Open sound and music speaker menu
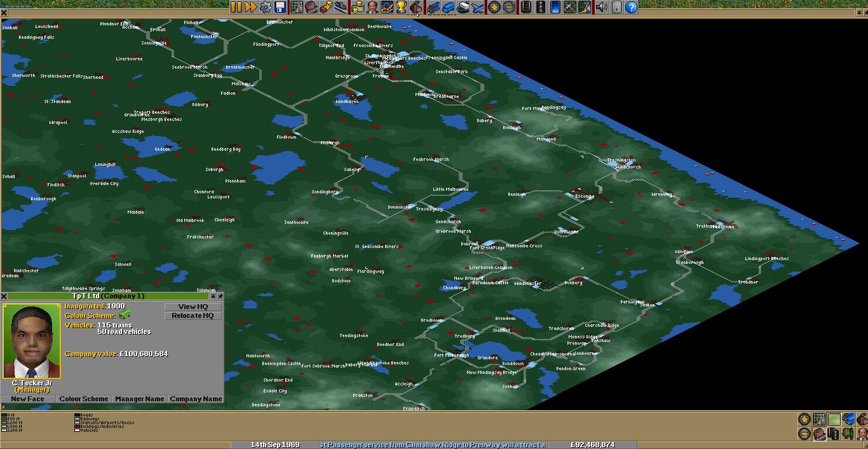The height and width of the screenshot is (449, 868). (x=600, y=7)
